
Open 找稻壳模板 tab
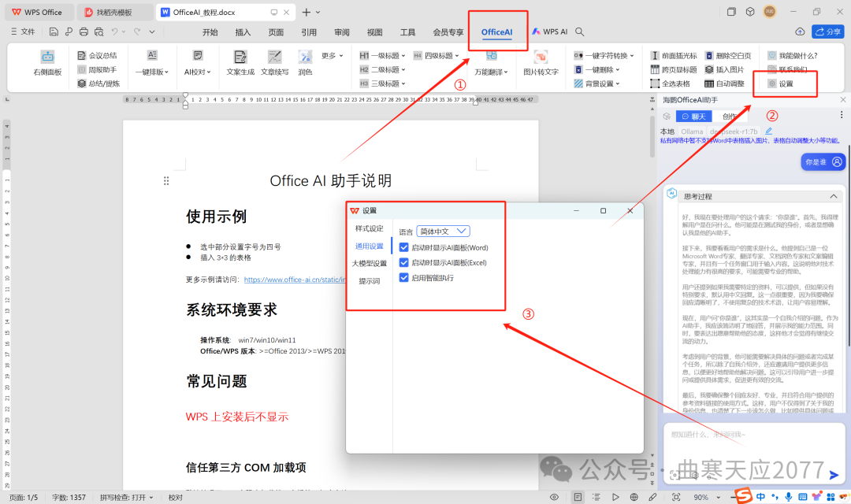pos(114,12)
